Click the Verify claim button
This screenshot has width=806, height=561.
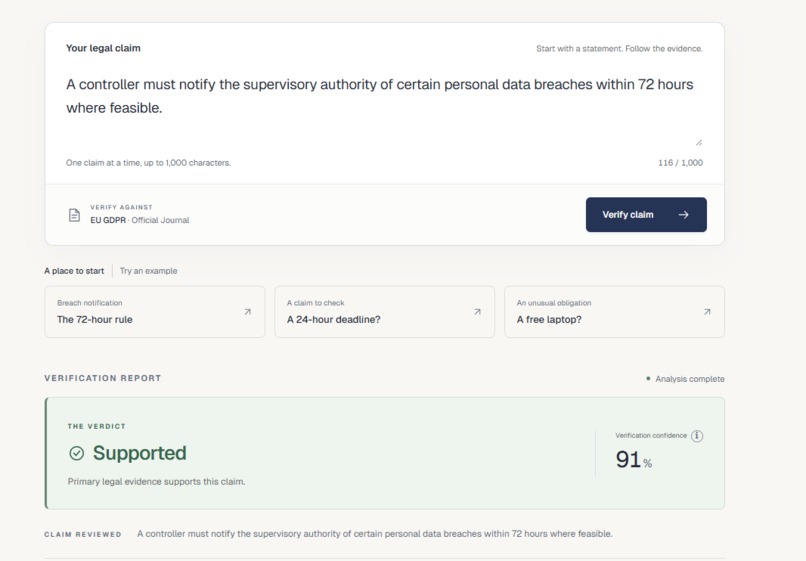point(646,214)
